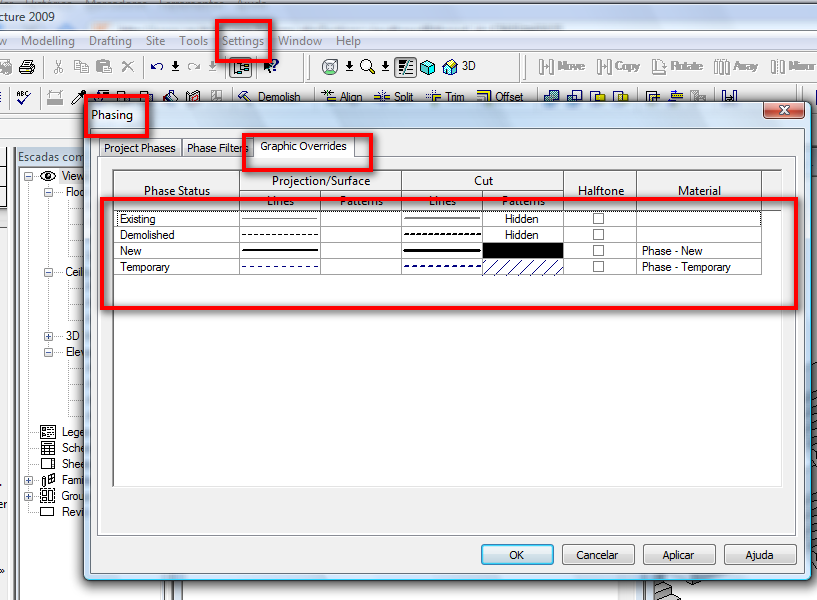The width and height of the screenshot is (817, 600).
Task: Click New cut pattern black swatch
Action: [523, 251]
